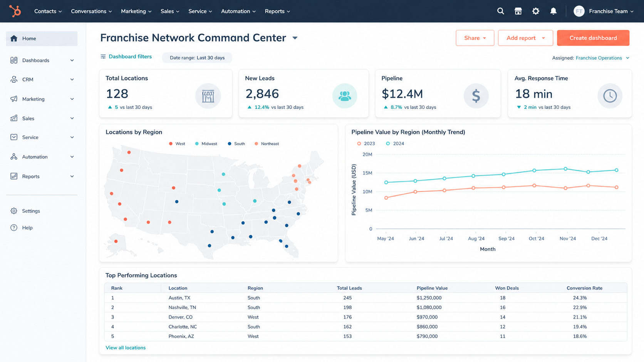Open the Contacts top menu

pyautogui.click(x=48, y=11)
